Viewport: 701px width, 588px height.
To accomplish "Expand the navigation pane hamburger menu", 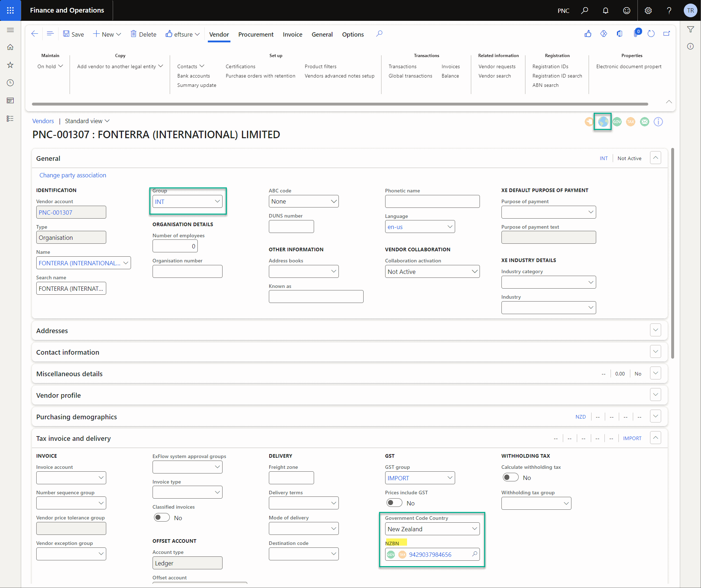I will coord(10,30).
